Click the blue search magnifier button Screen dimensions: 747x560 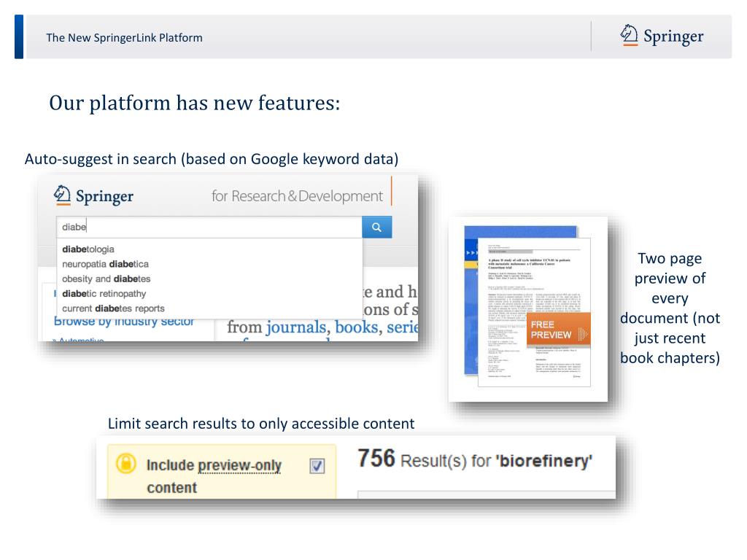pyautogui.click(x=376, y=227)
